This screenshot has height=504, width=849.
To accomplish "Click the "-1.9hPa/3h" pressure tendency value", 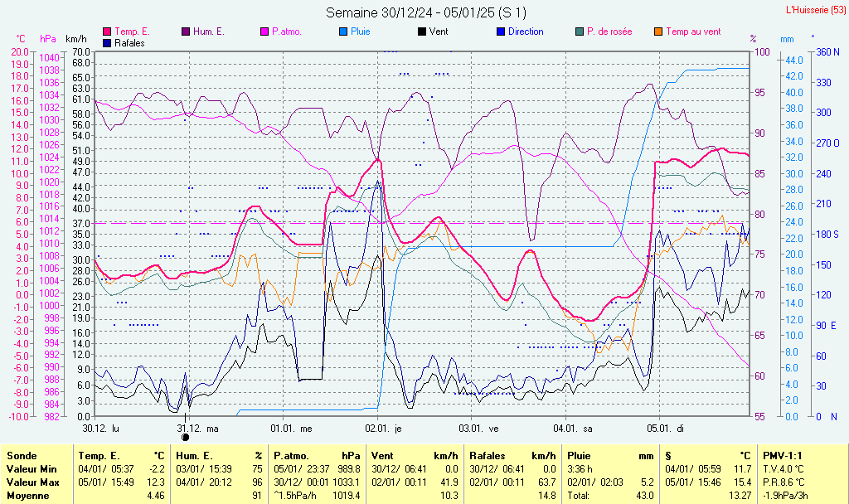I will point(786,496).
